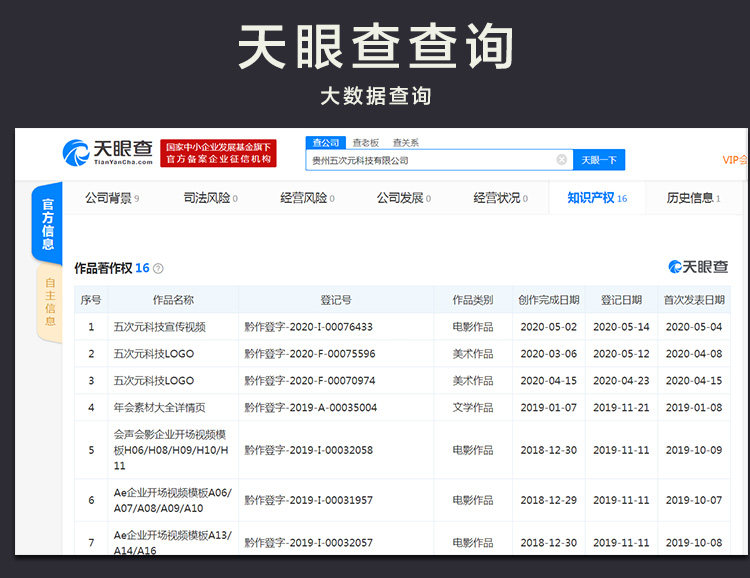The width and height of the screenshot is (750, 578).
Task: Click first publication date 2020-04-08
Action: click(694, 354)
